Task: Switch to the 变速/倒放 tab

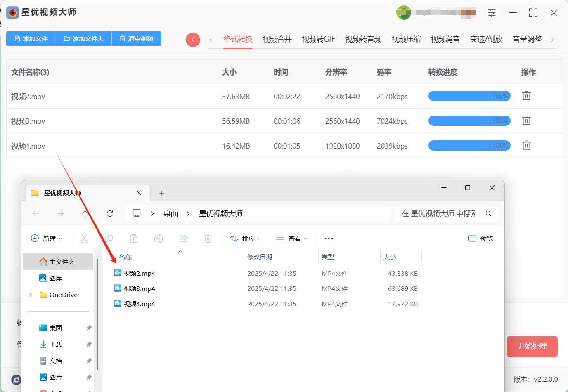Action: point(486,39)
